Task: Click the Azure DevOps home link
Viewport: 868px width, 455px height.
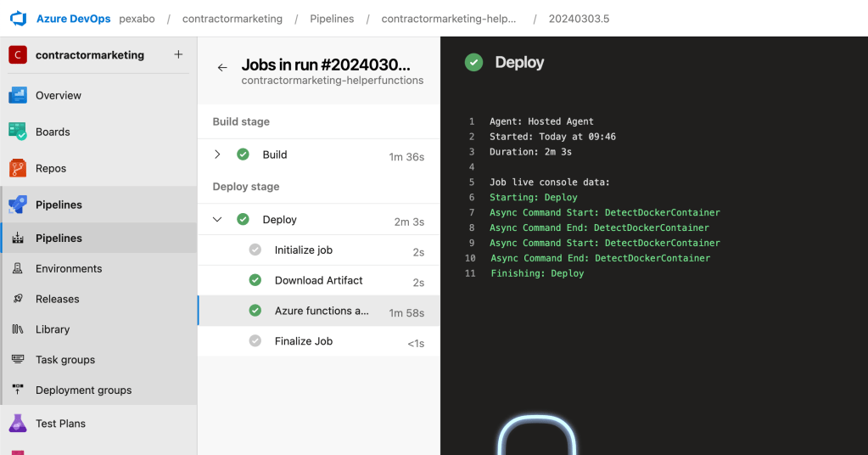Action: [x=74, y=19]
